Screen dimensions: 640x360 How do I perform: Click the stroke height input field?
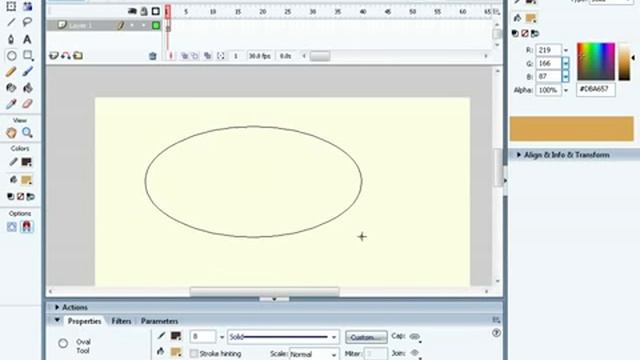(203, 337)
